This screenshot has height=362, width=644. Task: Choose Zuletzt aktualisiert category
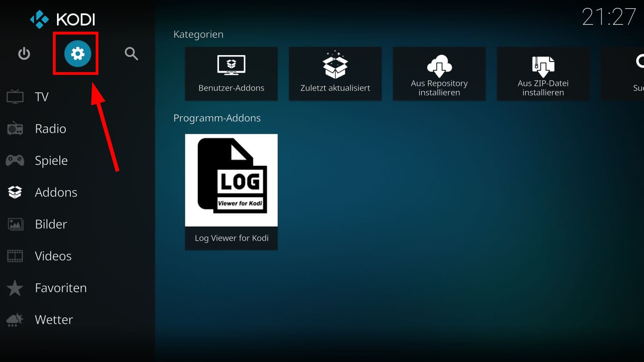click(335, 74)
